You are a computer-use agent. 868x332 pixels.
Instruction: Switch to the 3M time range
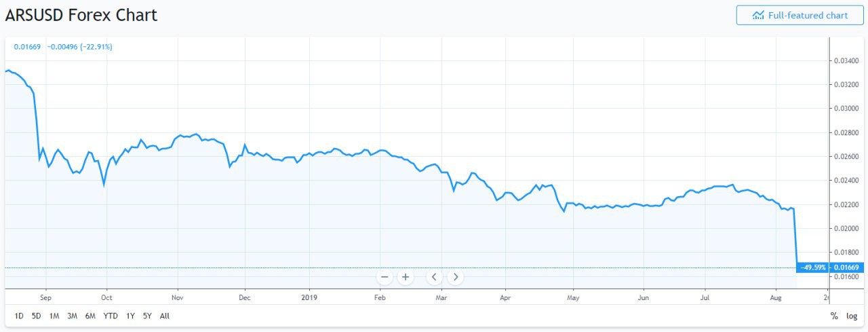click(73, 316)
